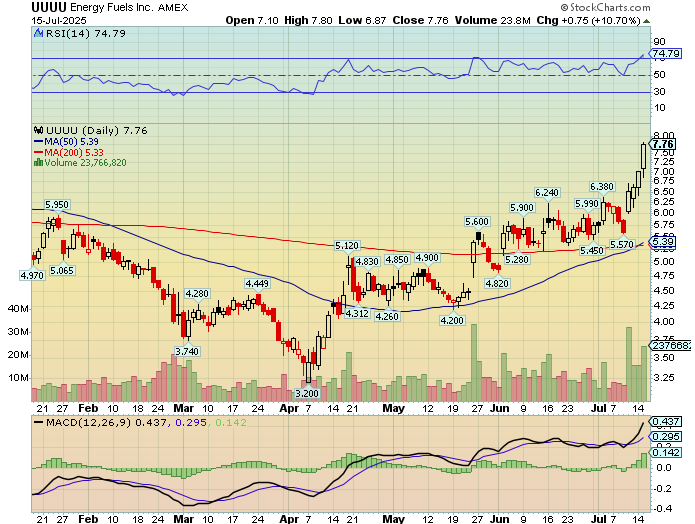Click the 4.280 price label
The width and height of the screenshot is (695, 524).
(x=197, y=293)
